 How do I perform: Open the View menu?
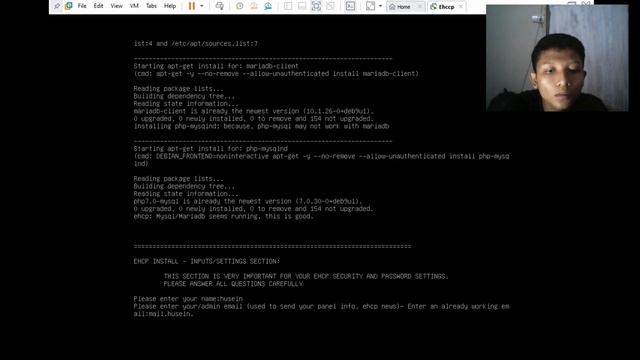click(x=116, y=6)
